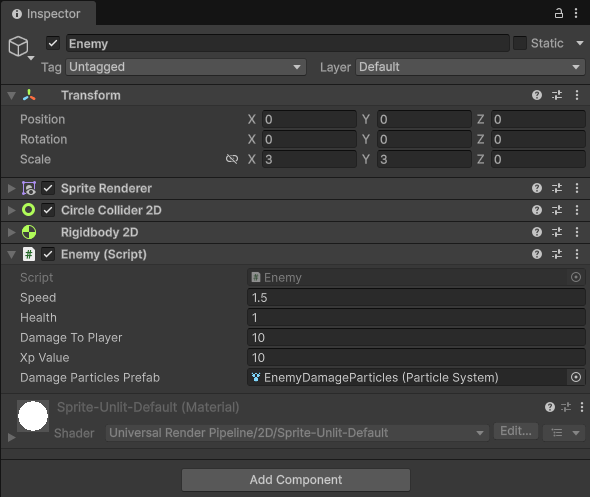
Task: Collapse the Transform component foldout
Action: tap(11, 96)
